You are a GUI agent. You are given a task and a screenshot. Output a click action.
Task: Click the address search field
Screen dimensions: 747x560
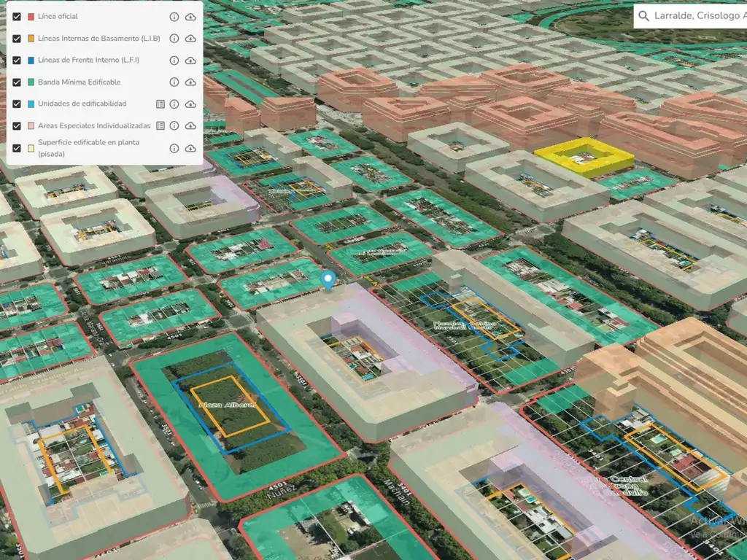(697, 16)
